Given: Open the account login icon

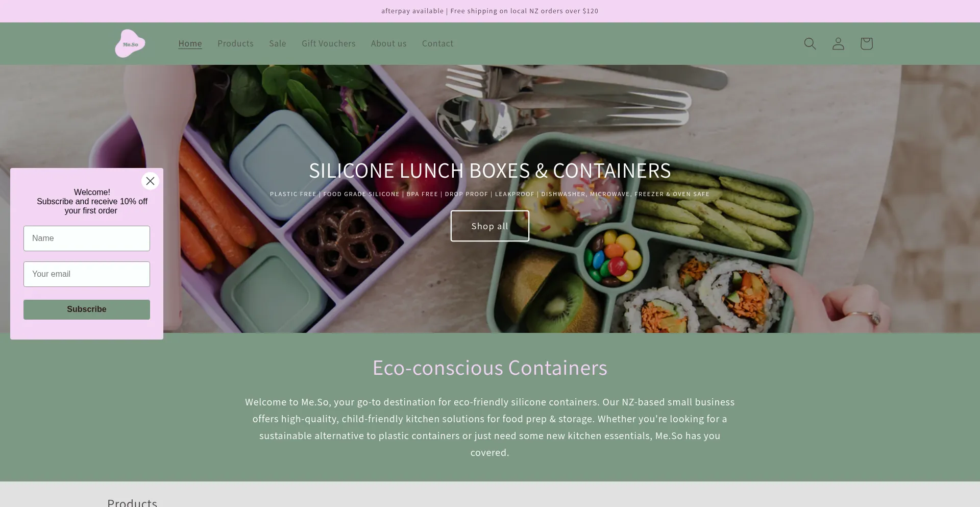Looking at the screenshot, I should (838, 43).
